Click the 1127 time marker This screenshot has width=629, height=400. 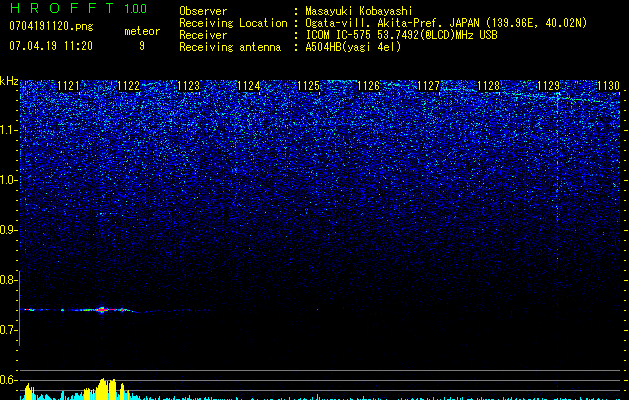coord(428,86)
